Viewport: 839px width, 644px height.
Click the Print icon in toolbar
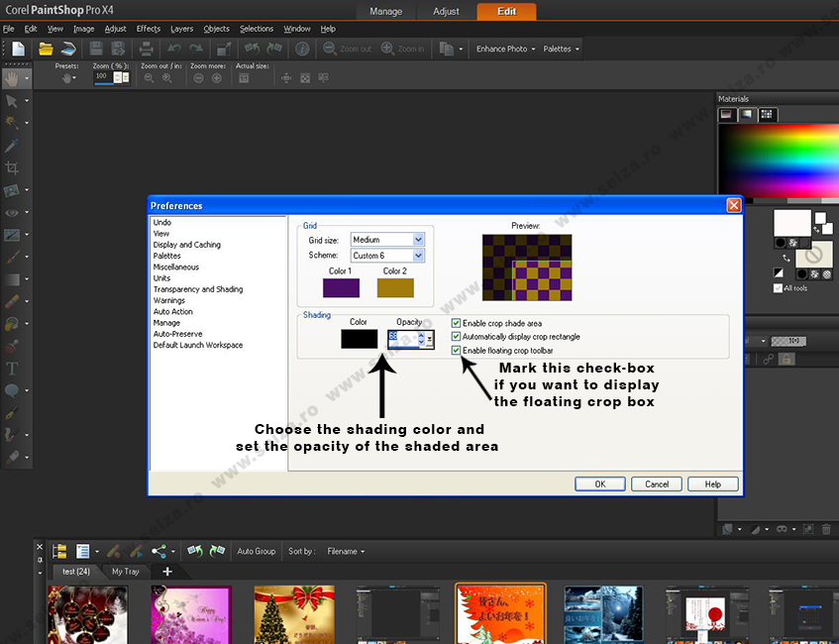point(146,49)
